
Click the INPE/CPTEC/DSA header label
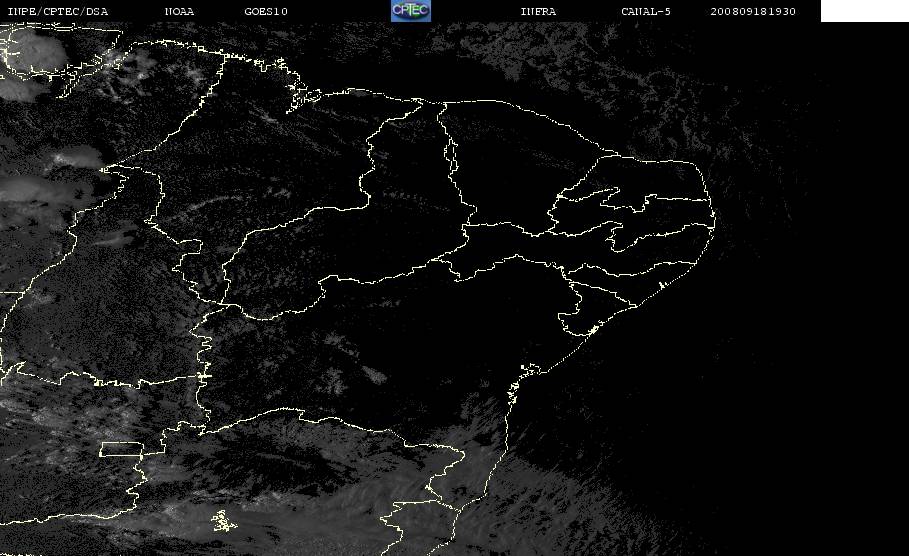click(x=57, y=12)
